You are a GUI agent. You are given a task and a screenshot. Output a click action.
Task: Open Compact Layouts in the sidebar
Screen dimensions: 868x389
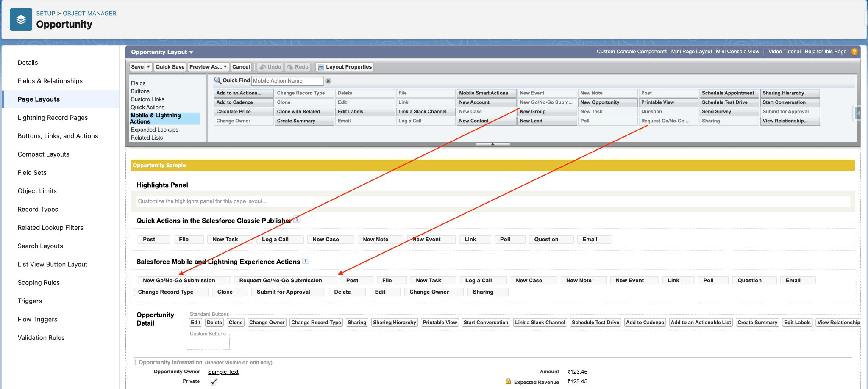click(43, 154)
